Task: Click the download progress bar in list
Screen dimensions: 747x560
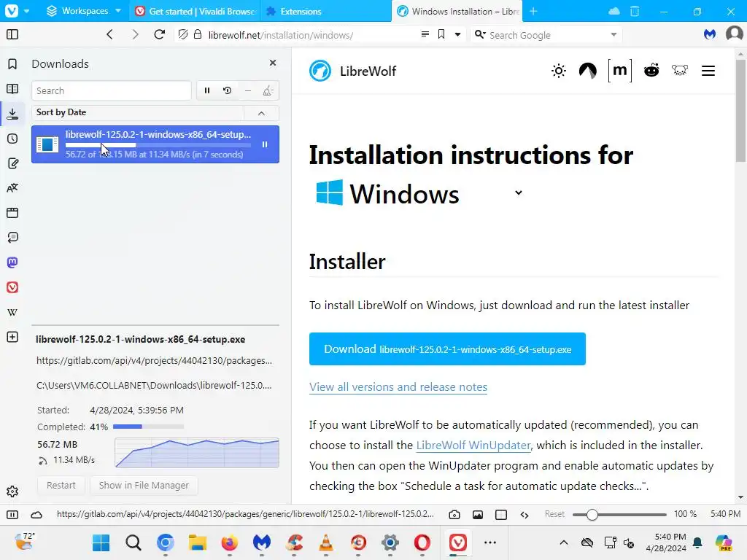Action: point(158,145)
